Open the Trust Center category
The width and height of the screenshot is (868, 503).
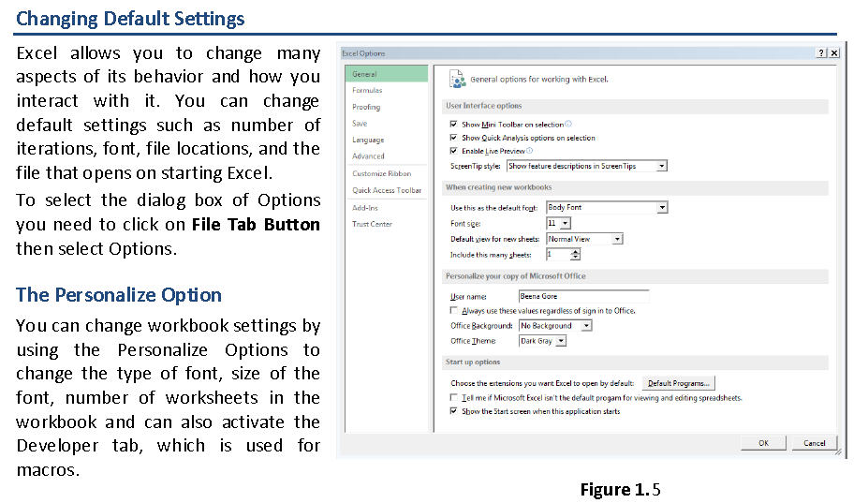[372, 224]
